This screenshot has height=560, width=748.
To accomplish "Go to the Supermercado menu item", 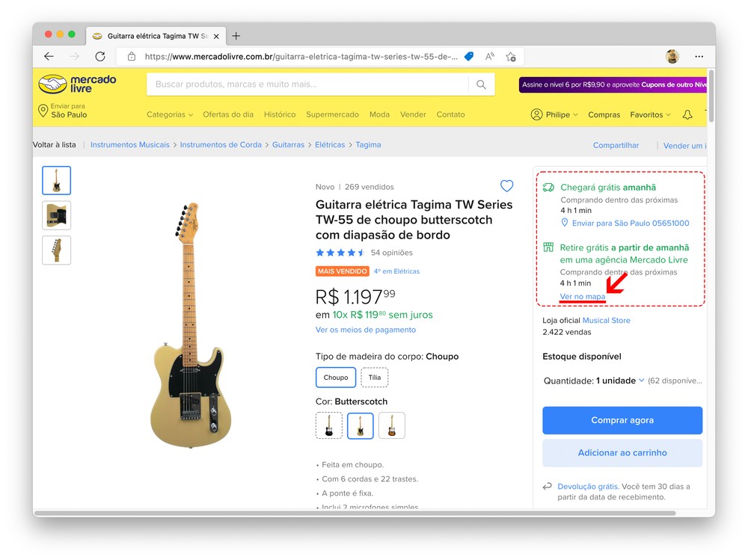I will coord(332,114).
